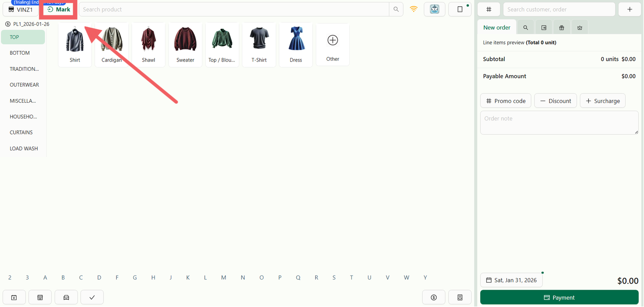This screenshot has height=307, width=644.
Task: Click the hash number button
Action: 489,9
